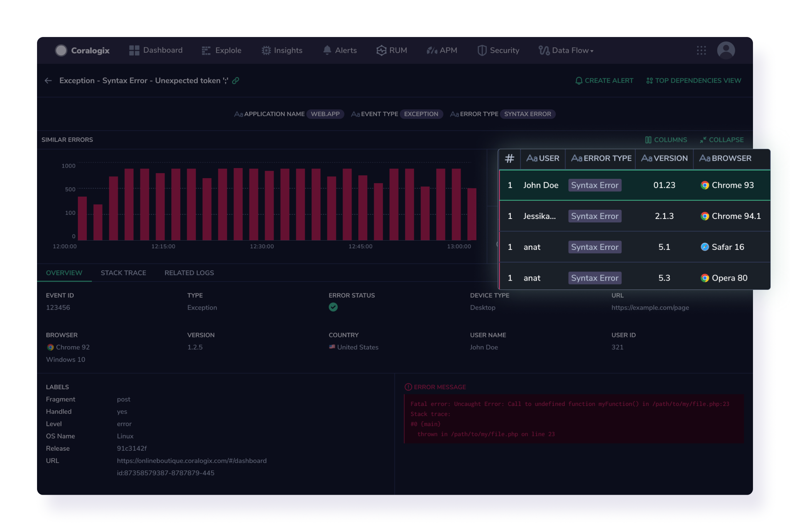Click Release value 91c3142f

click(x=132, y=448)
